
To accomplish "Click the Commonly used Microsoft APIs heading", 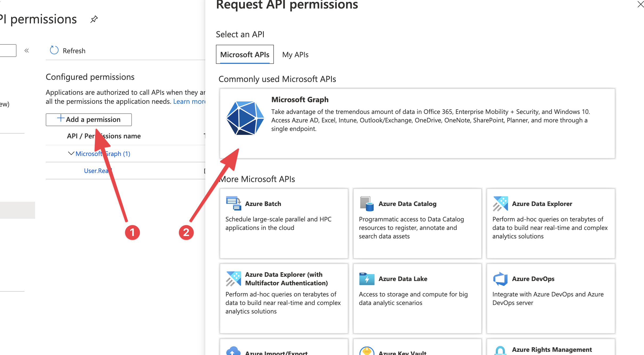I will (x=277, y=79).
